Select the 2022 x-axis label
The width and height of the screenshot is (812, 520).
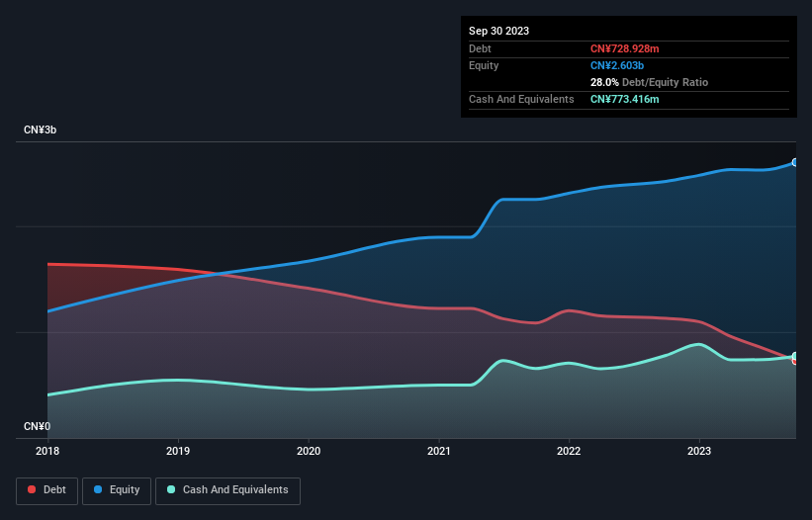(569, 451)
